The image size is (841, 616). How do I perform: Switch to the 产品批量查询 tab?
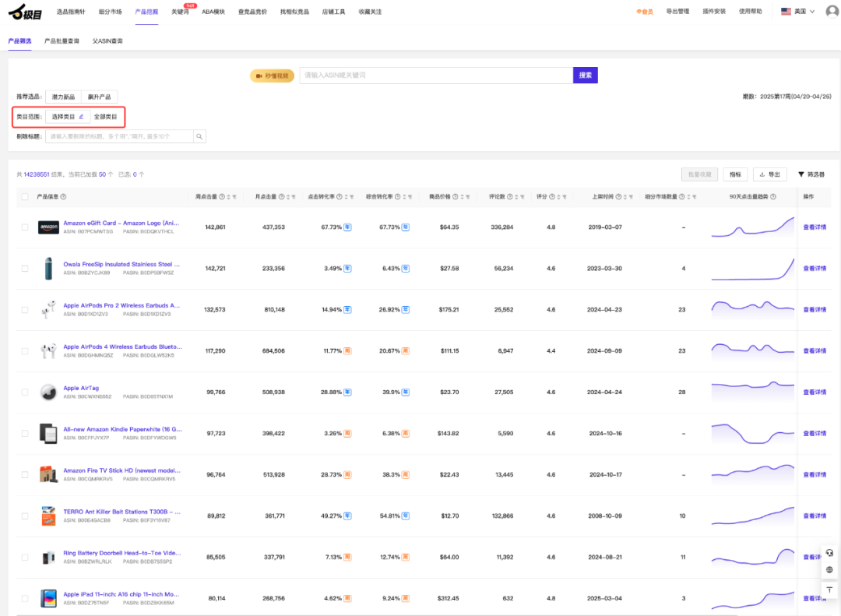(62, 40)
